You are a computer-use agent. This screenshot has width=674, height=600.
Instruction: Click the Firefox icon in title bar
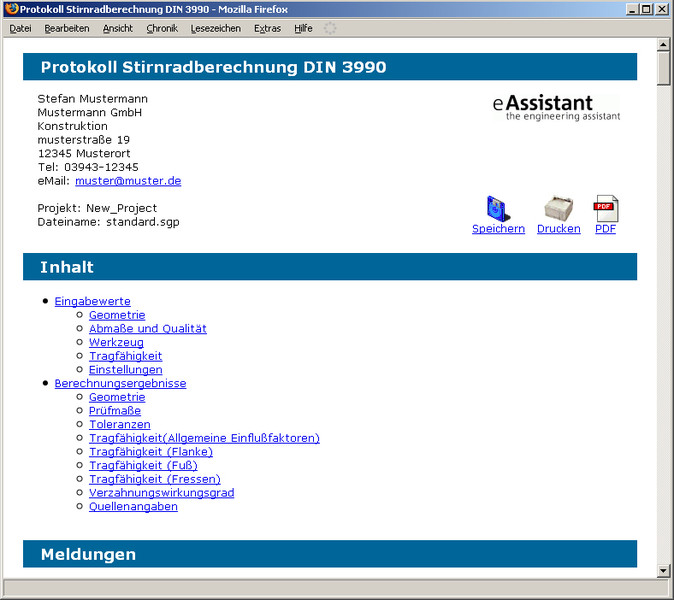point(11,9)
